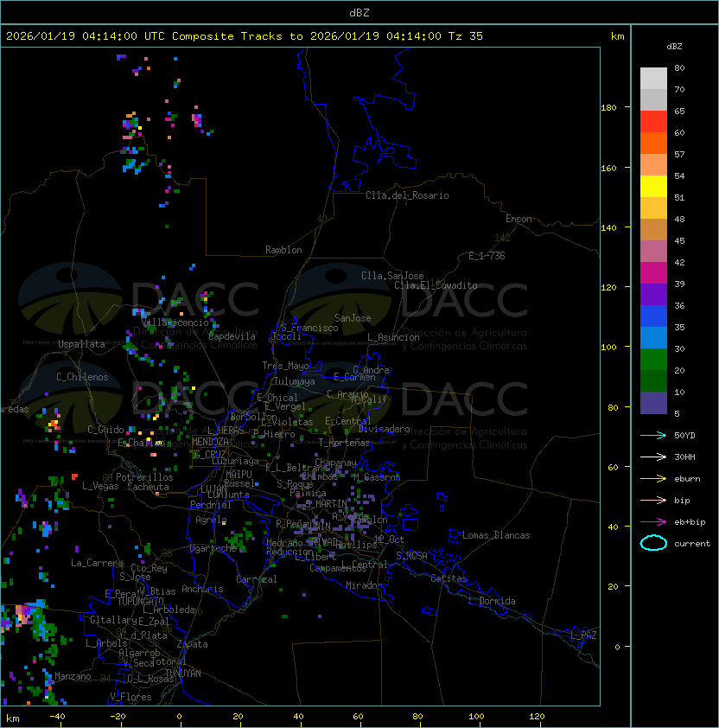Viewport: 719px width, 728px height.
Task: Select the bright yellow 54 dBZ legend swatch
Action: 653,186
